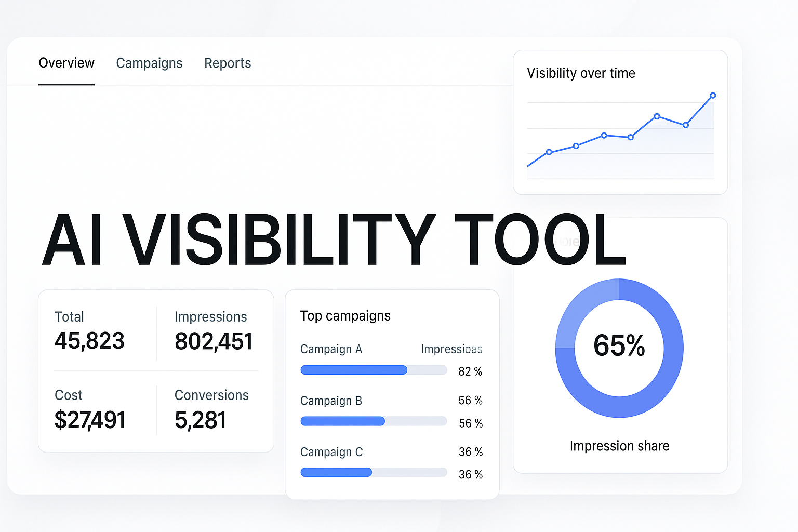Open the Campaigns tab
The height and width of the screenshot is (532, 798).
(x=149, y=63)
